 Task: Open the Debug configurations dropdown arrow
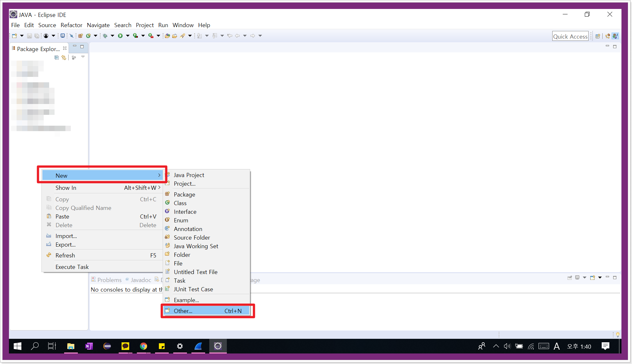click(x=112, y=36)
